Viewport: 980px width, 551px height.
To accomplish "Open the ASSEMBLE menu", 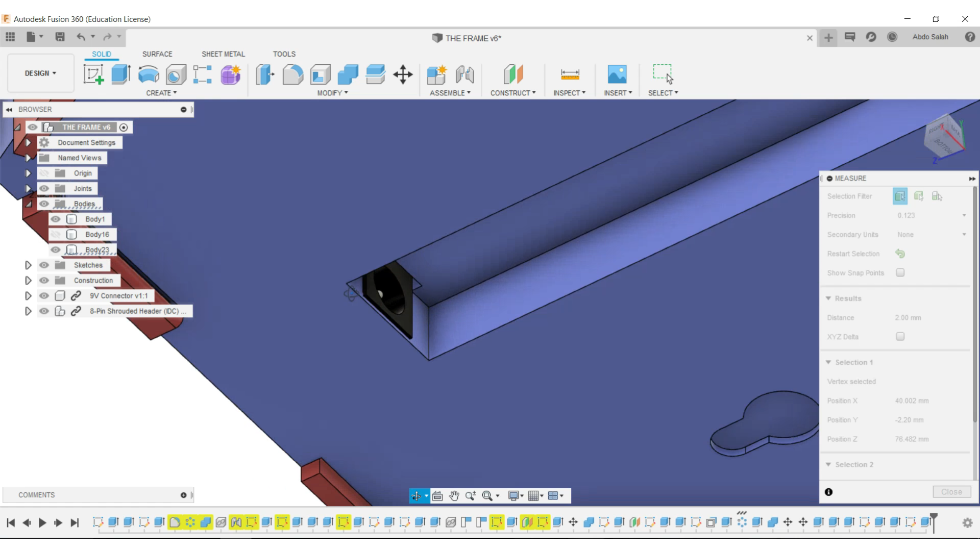I will click(450, 93).
